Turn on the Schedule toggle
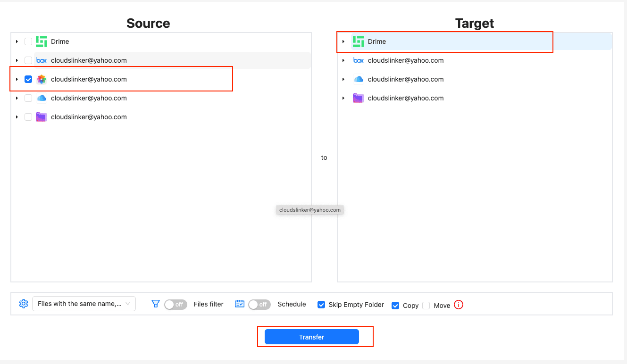 click(x=259, y=304)
